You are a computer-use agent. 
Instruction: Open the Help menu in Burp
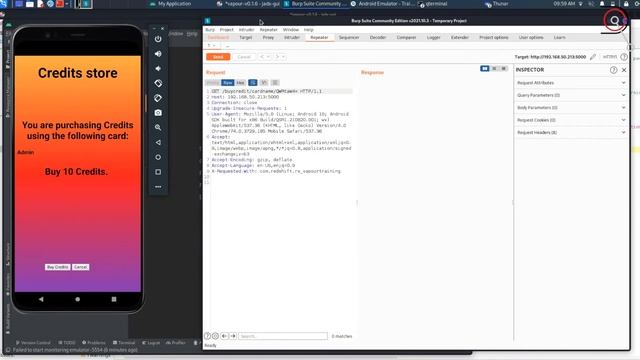pyautogui.click(x=309, y=30)
